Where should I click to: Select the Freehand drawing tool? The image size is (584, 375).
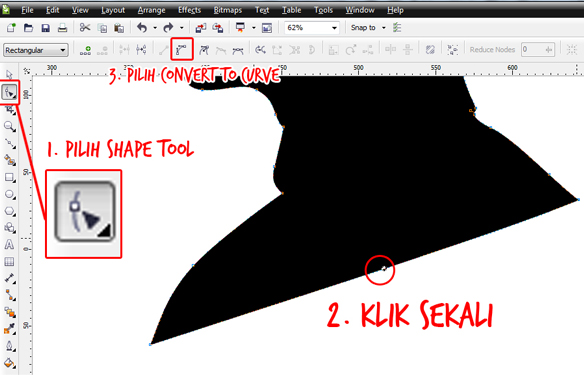[x=10, y=143]
